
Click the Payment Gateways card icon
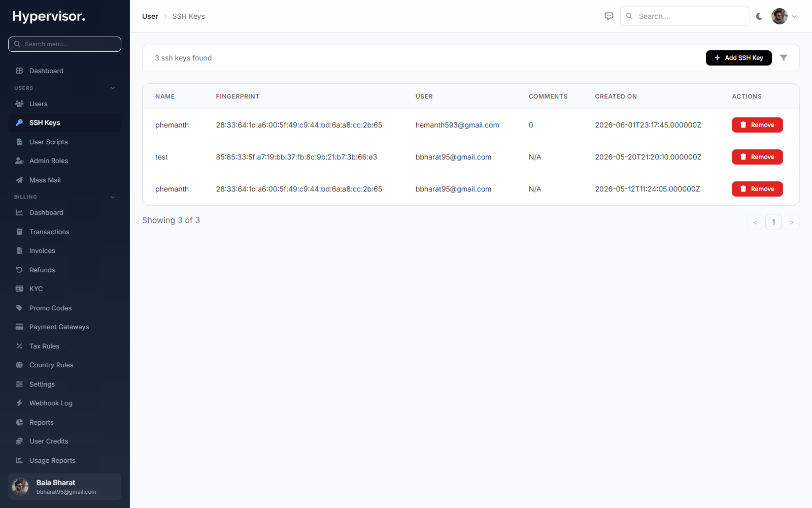click(x=19, y=327)
